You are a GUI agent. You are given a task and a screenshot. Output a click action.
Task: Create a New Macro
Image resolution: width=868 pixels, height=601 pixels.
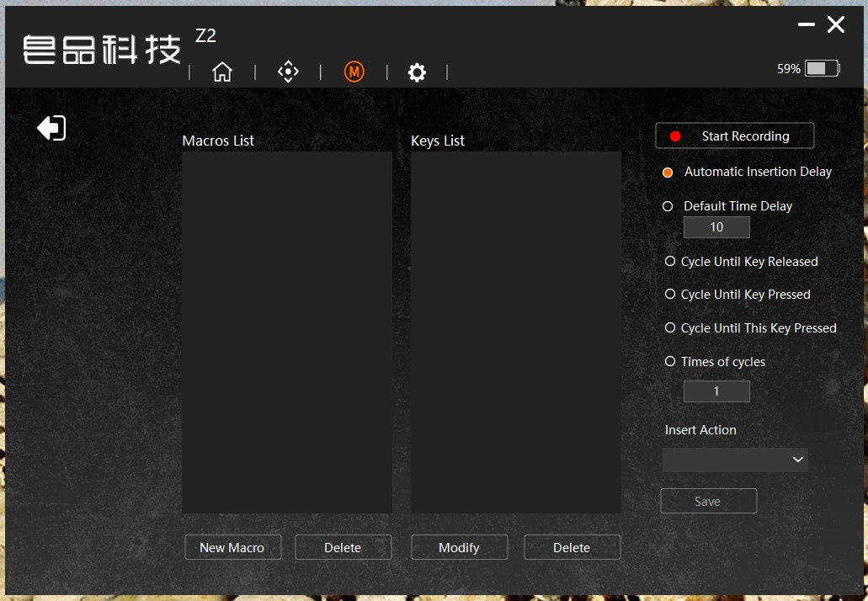click(232, 547)
